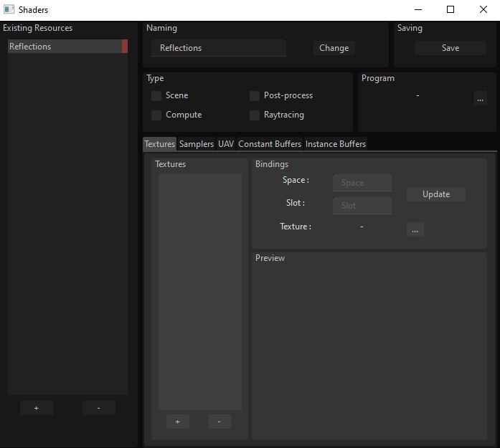Click the Change name button
This screenshot has width=500, height=448.
[x=334, y=48]
